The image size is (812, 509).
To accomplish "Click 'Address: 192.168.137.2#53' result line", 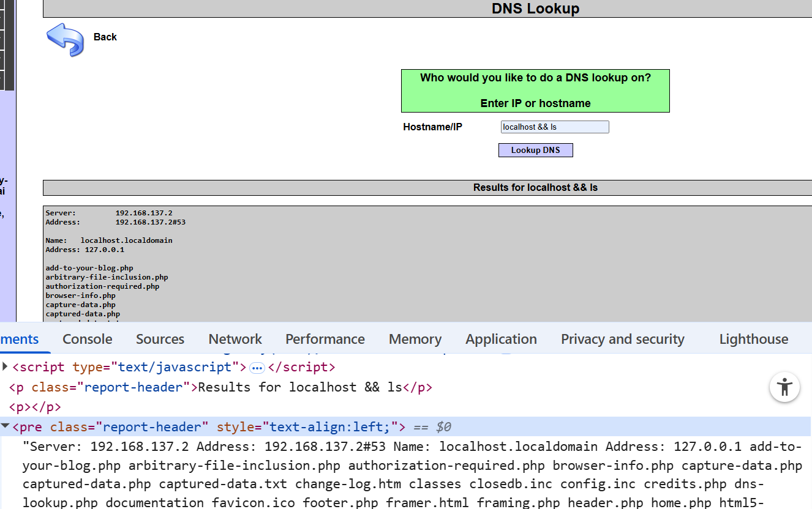I will pyautogui.click(x=116, y=222).
